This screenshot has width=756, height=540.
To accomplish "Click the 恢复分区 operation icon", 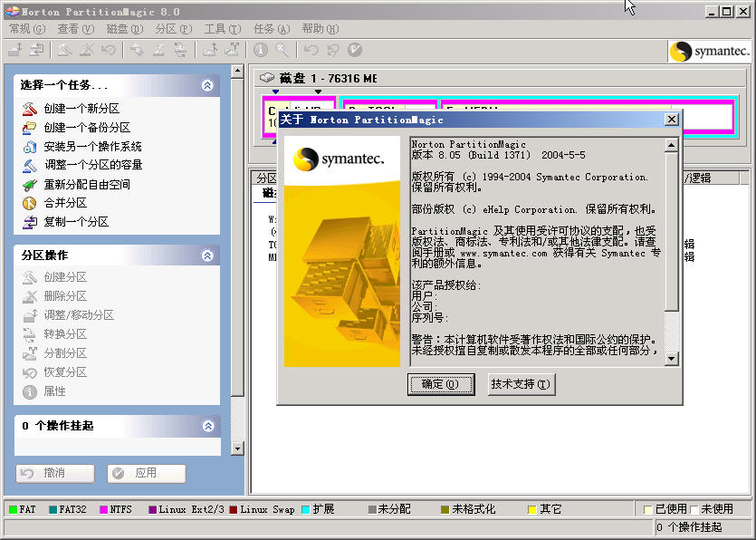I will (x=29, y=372).
